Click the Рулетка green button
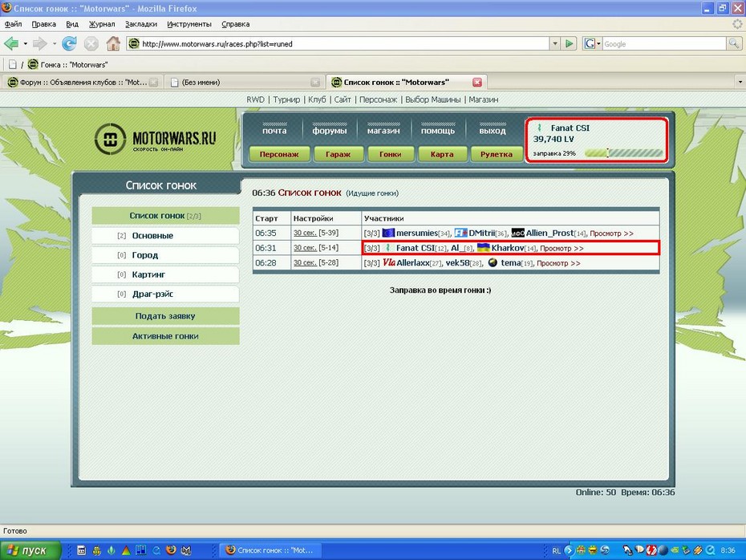This screenshot has width=746, height=560. [x=497, y=154]
